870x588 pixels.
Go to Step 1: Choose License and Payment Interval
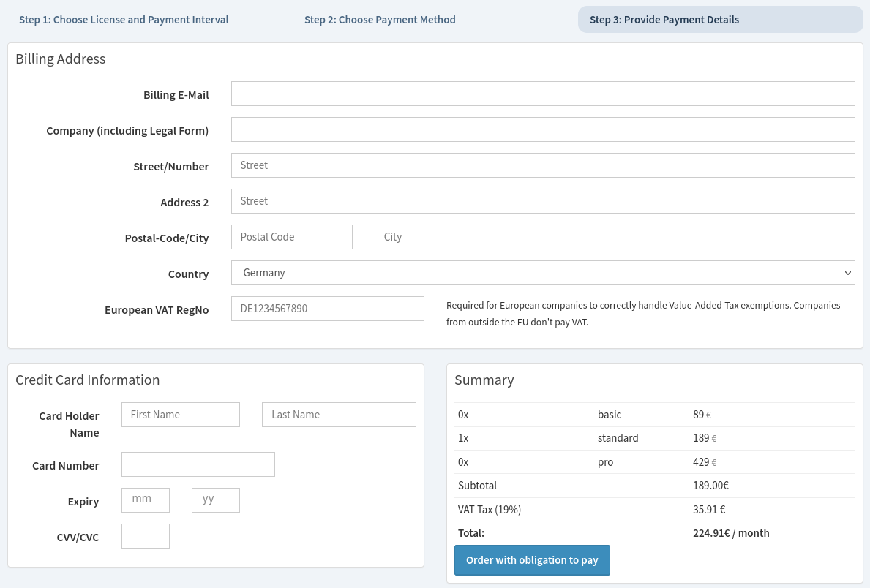coord(124,20)
